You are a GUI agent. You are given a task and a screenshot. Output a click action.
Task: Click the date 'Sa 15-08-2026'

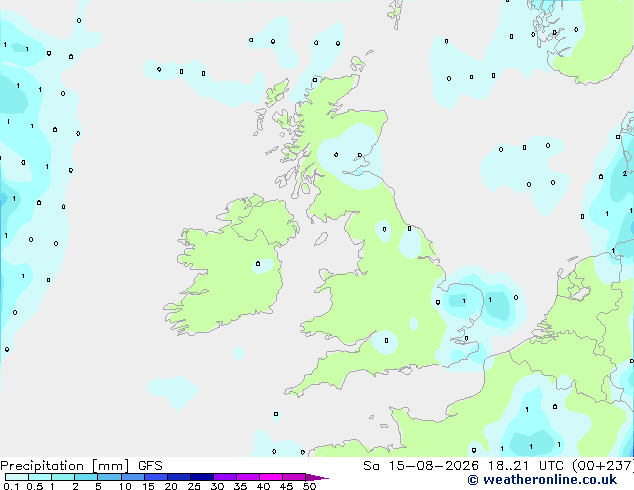click(x=421, y=466)
